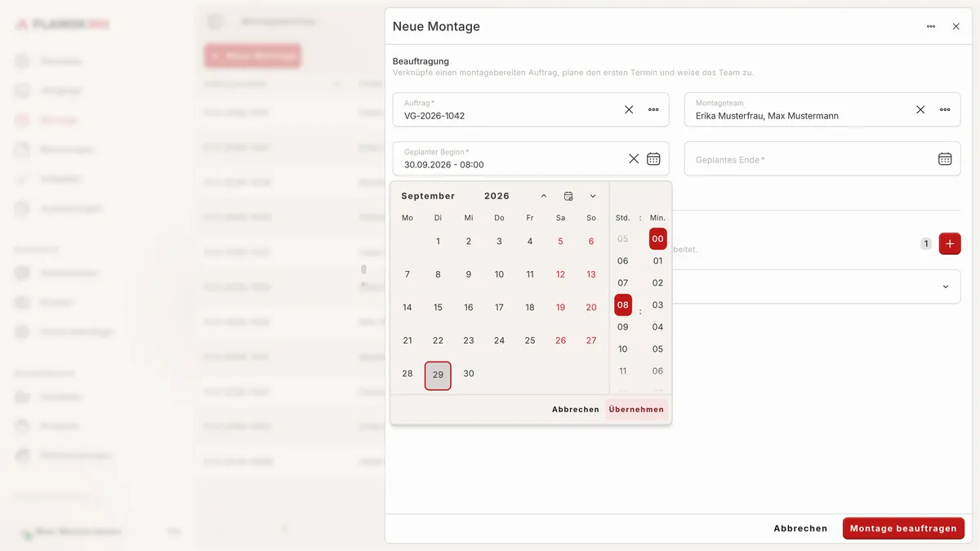Clear the Montageteam selection

(920, 109)
